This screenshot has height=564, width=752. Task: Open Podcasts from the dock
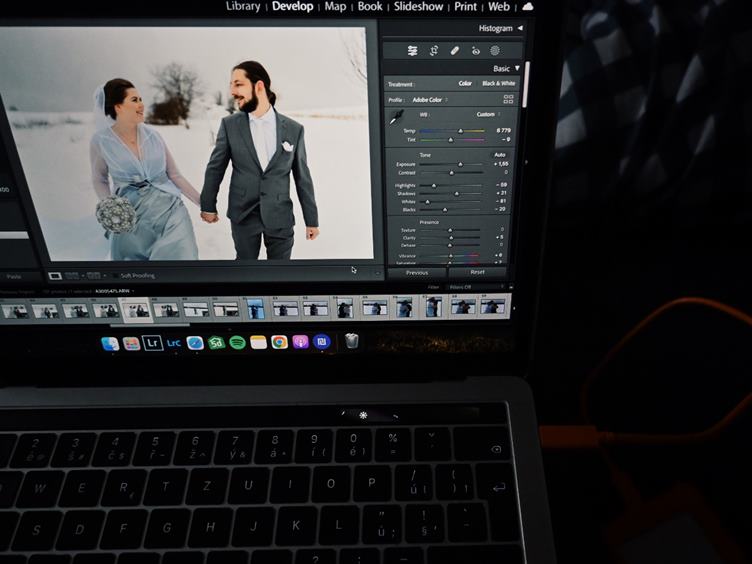(x=300, y=342)
